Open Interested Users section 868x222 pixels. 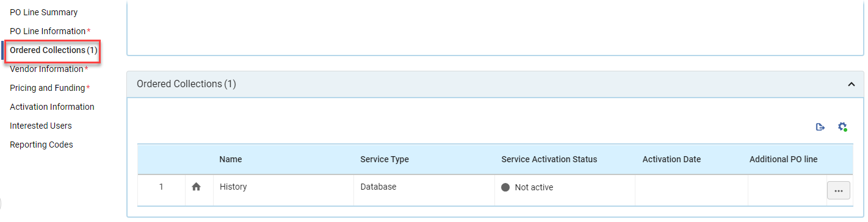pyautogui.click(x=41, y=126)
